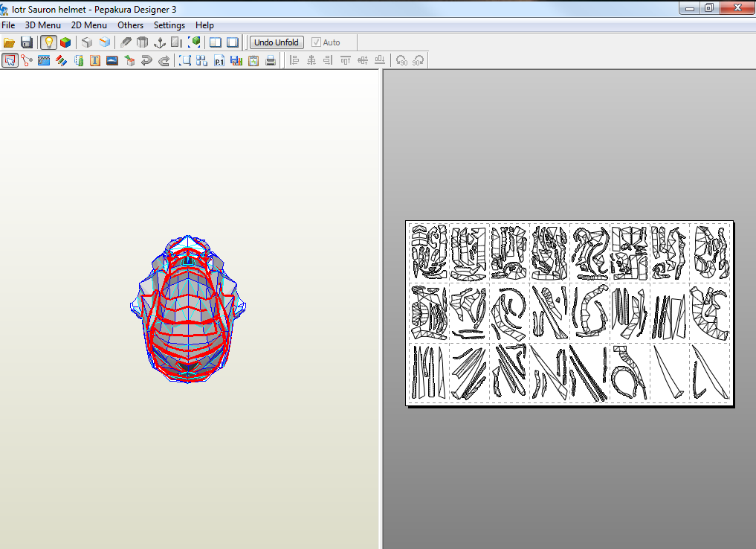This screenshot has height=549, width=756.
Task: Open the 2D Menu
Action: click(89, 25)
